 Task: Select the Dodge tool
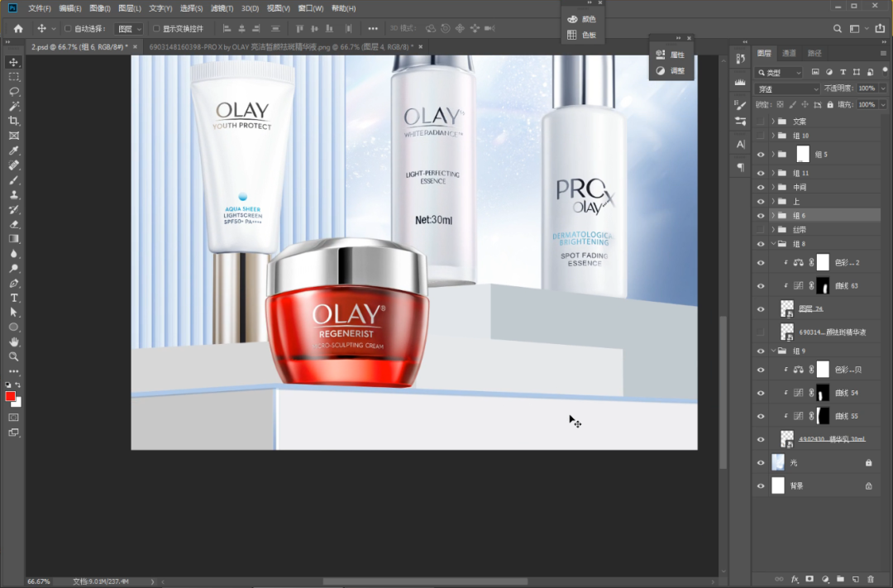point(14,268)
